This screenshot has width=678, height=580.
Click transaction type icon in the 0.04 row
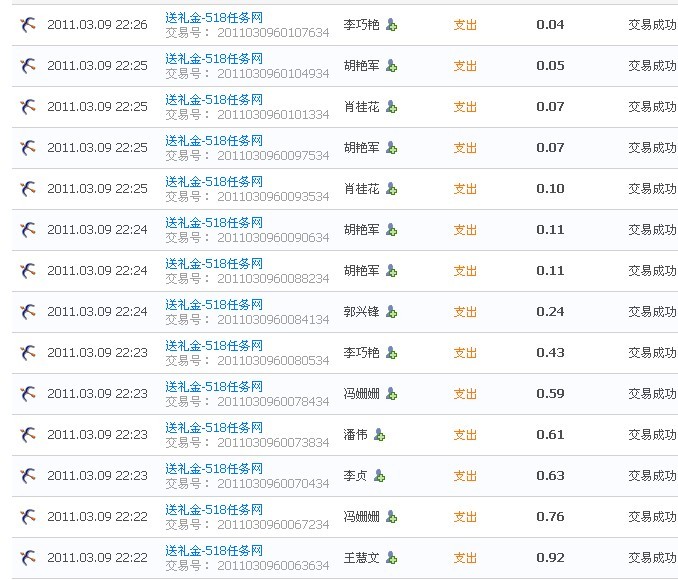tap(28, 25)
